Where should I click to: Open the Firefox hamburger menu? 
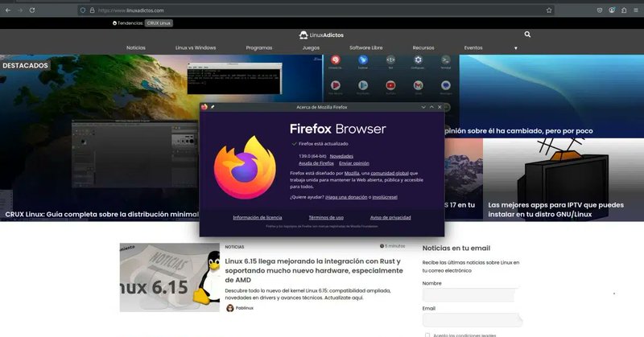tap(636, 10)
